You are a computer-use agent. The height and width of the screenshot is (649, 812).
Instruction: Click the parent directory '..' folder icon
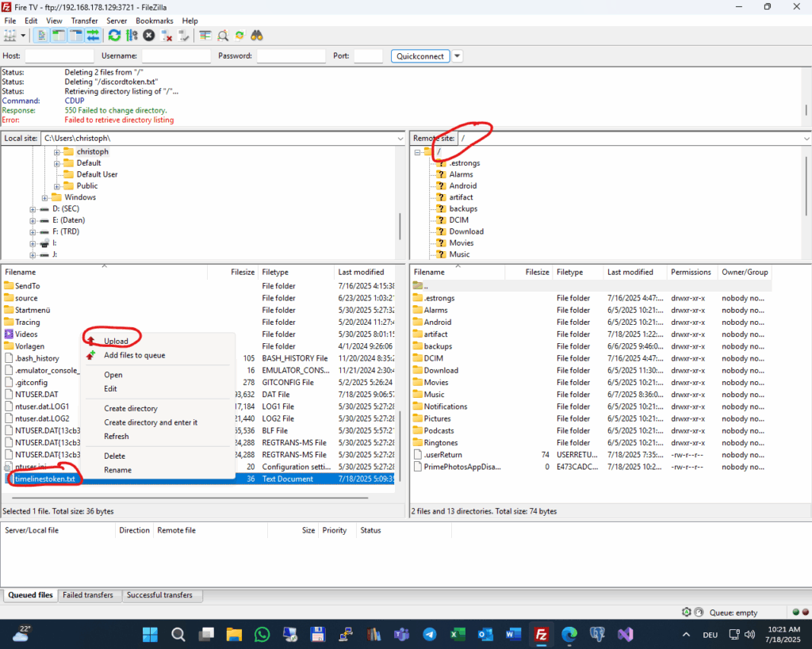(x=418, y=286)
